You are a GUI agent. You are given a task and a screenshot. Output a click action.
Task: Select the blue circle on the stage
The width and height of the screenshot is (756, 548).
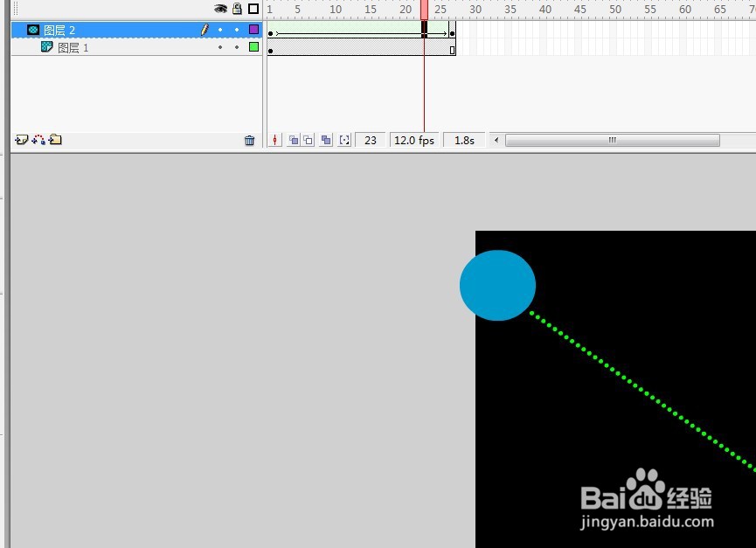click(x=497, y=285)
